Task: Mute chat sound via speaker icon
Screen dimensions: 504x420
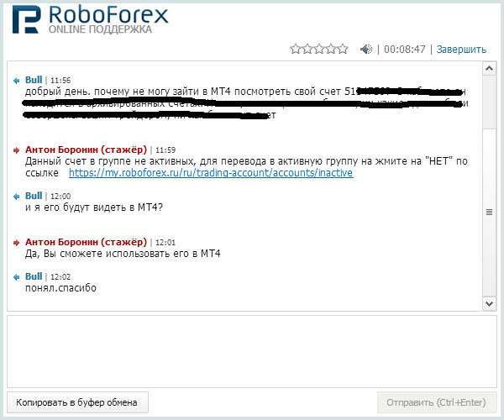Action: (x=366, y=50)
